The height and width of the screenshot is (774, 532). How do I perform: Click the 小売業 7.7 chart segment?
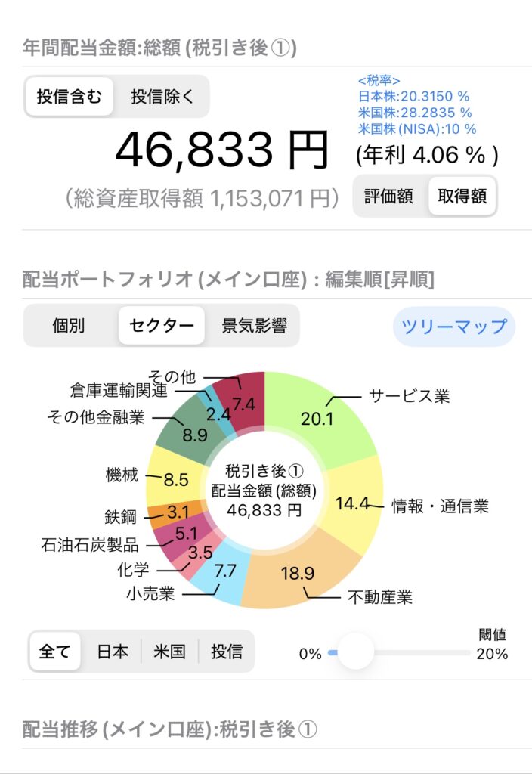pos(219,580)
